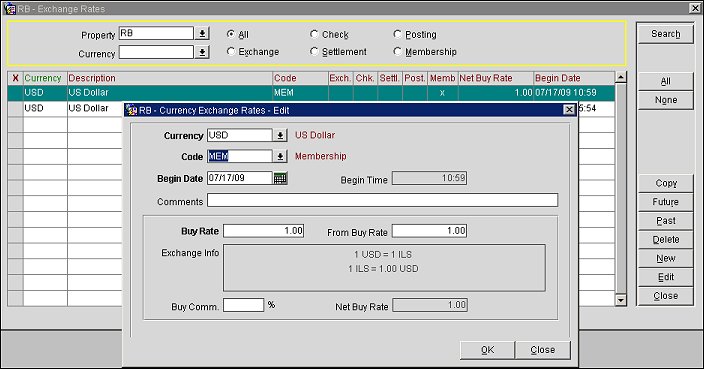Click the Exch. column header
Viewport: 704px width, 369px height.
pos(340,78)
